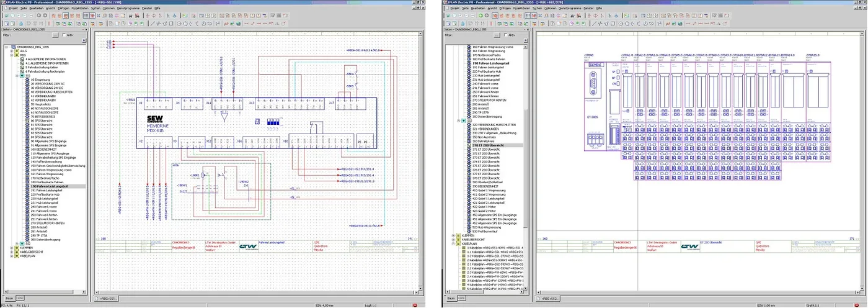Click the =RBG+SS2 page tab in the right window
Screen dimensions: 868x308
[x=547, y=299]
